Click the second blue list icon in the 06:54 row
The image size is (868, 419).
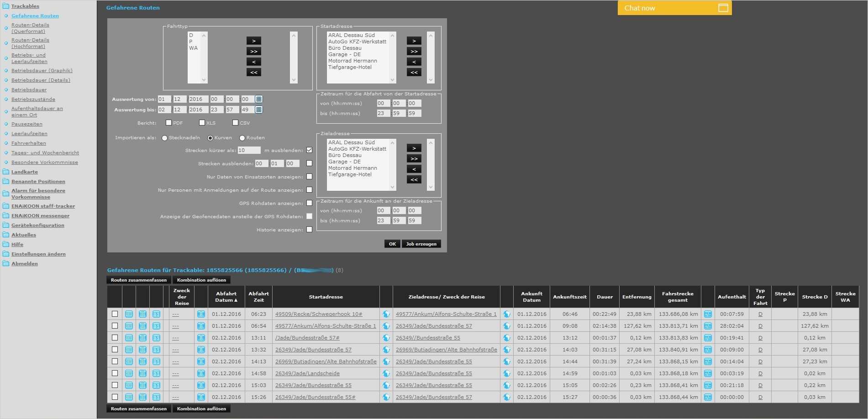click(x=143, y=326)
